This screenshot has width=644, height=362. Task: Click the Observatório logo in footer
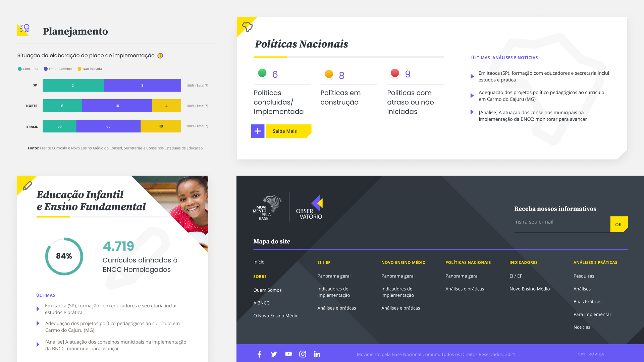pyautogui.click(x=309, y=207)
